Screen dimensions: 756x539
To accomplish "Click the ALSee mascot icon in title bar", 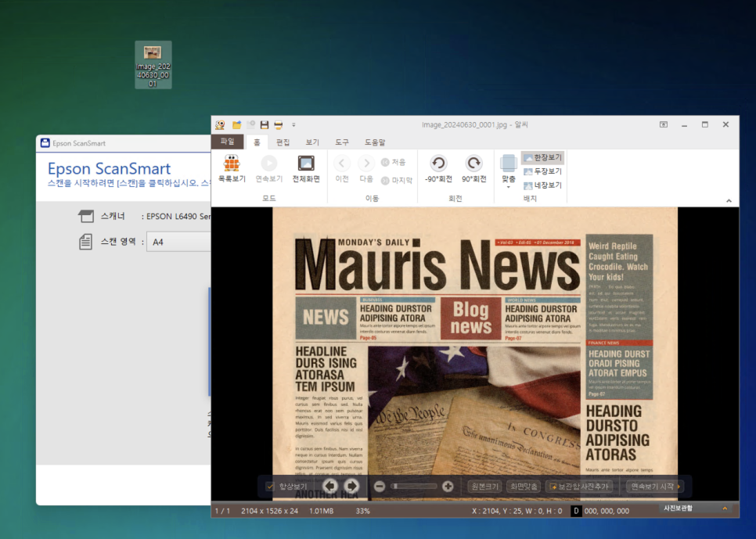I will coord(221,125).
